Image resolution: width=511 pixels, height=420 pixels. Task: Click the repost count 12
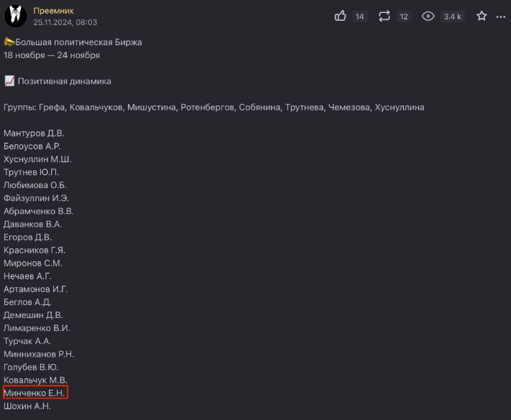404,17
